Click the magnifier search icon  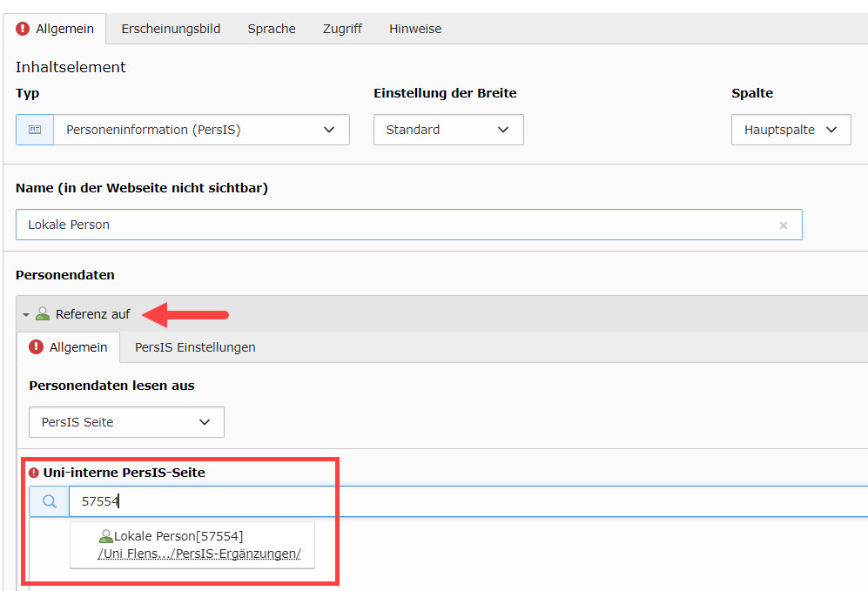point(49,501)
